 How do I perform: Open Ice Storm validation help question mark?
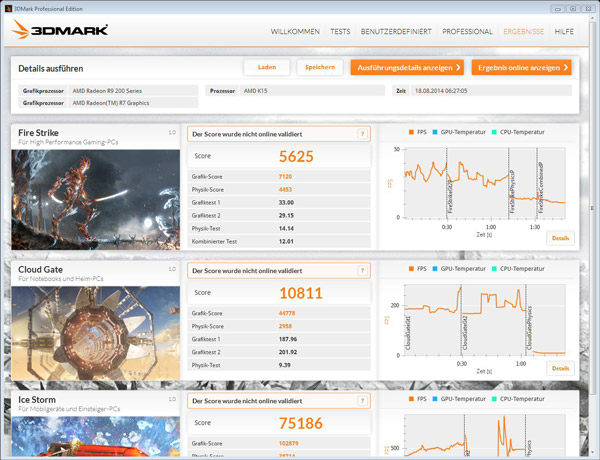point(362,401)
